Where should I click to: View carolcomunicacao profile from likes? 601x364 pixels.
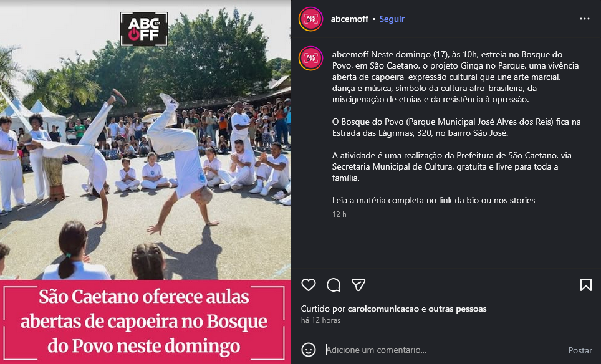click(383, 309)
